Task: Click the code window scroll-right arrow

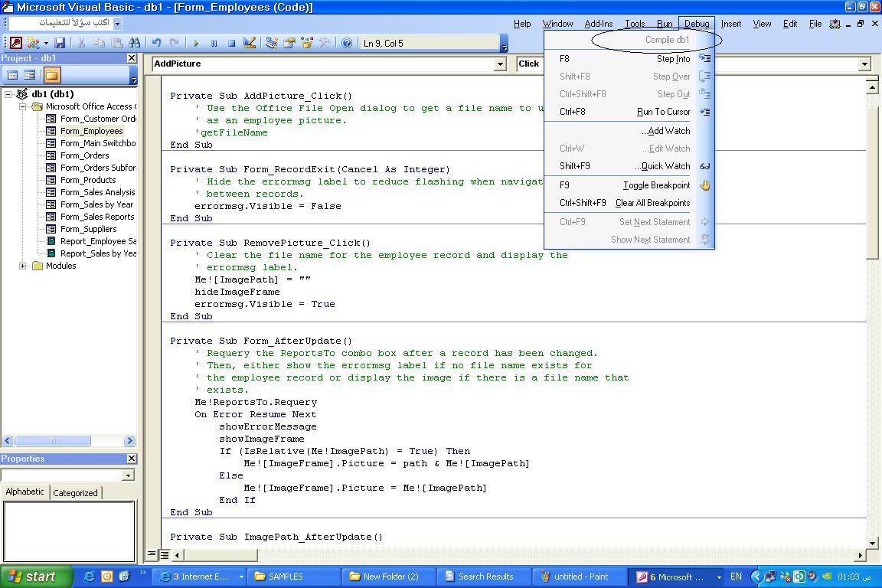Action: [860, 555]
